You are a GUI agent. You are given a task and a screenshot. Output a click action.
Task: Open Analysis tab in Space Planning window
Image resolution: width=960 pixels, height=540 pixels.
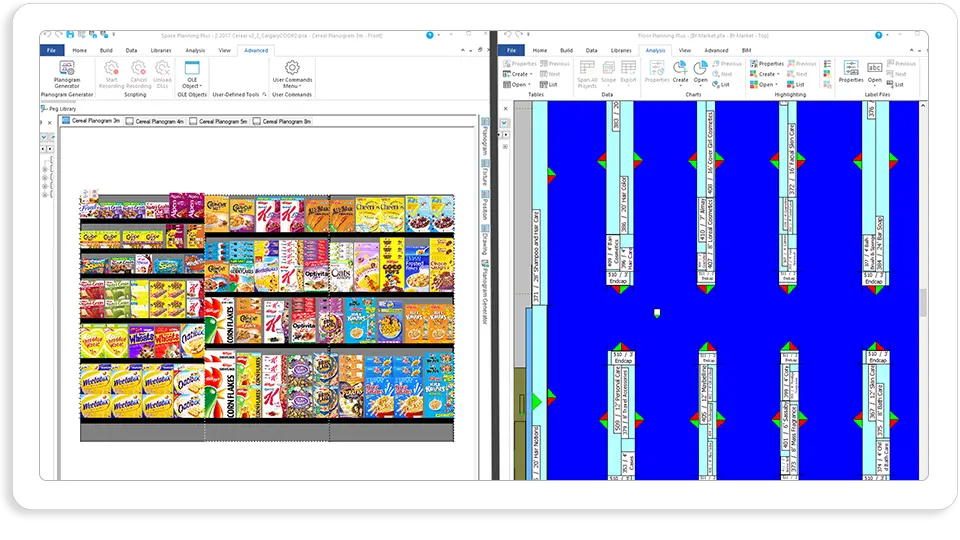pyautogui.click(x=195, y=50)
